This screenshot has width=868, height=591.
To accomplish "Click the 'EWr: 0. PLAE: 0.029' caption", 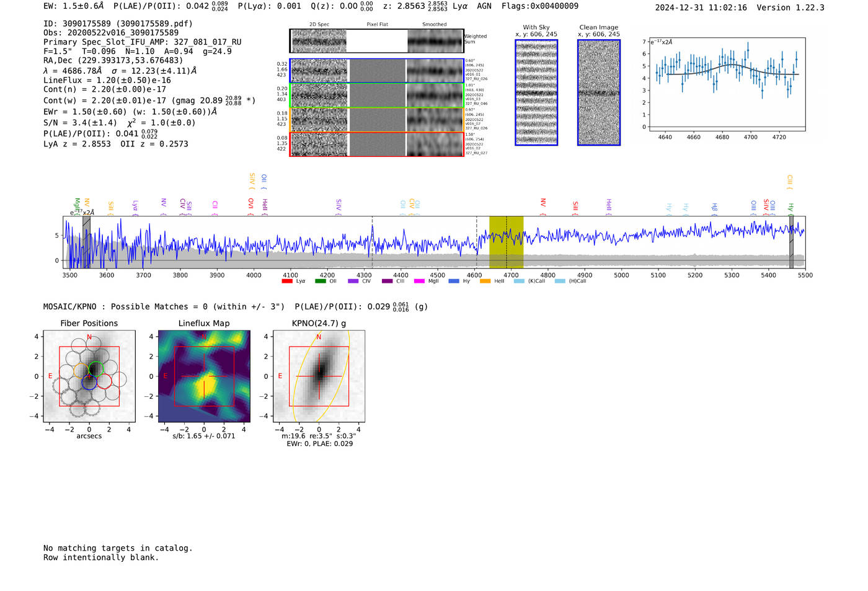I will [319, 444].
